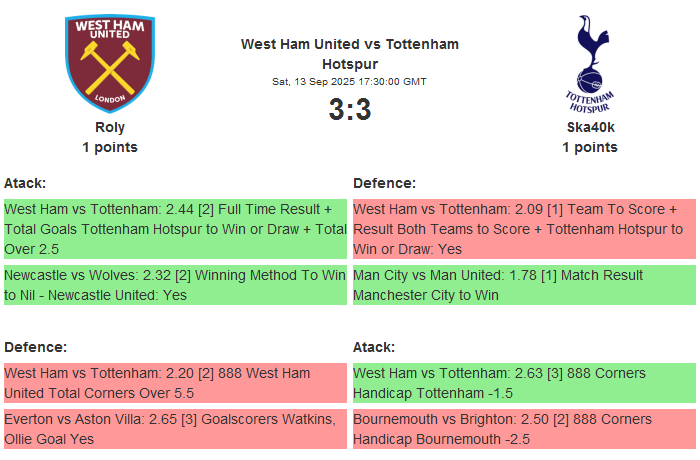Click the left Atack heading above Roly's bets
The height and width of the screenshot is (460, 700).
25,183
